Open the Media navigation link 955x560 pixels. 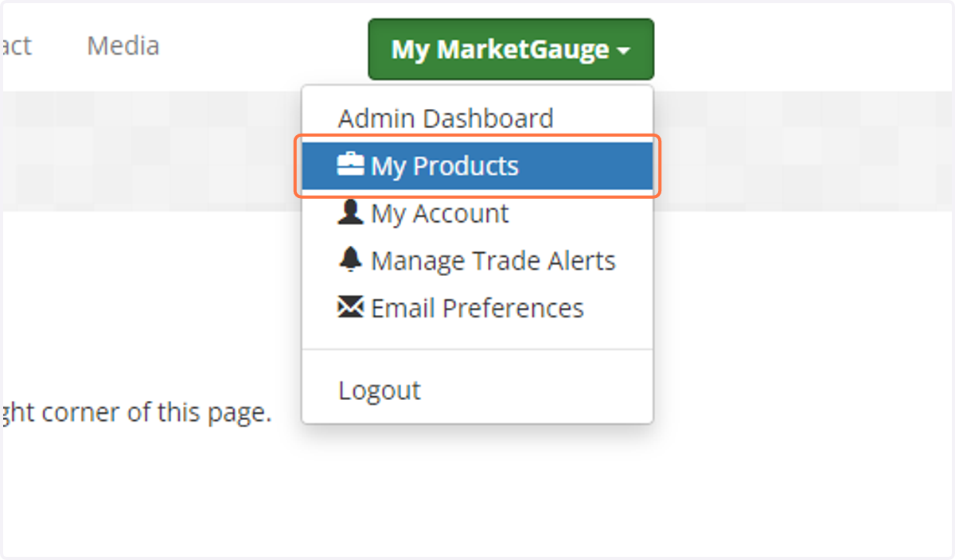[123, 45]
